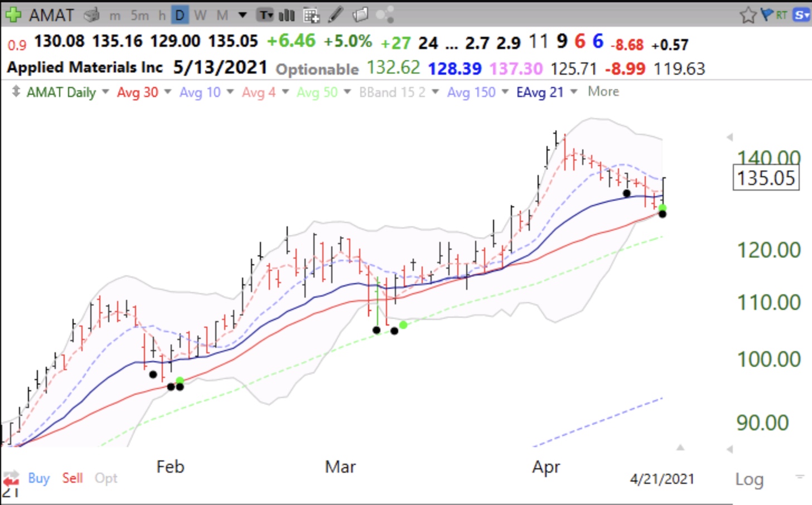Click the reorder arrows next to AMAT Daily

click(16, 91)
